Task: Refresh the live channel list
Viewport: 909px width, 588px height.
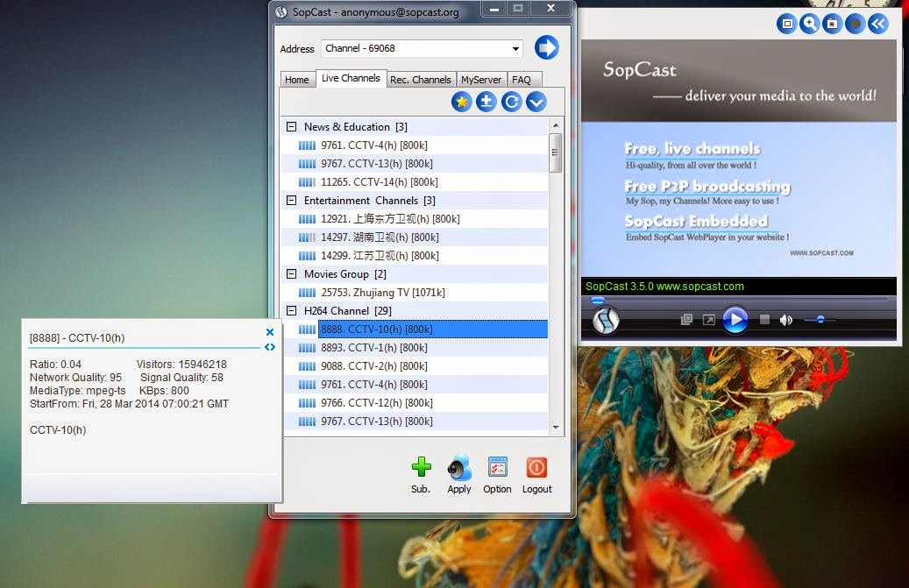Action: coord(511,103)
